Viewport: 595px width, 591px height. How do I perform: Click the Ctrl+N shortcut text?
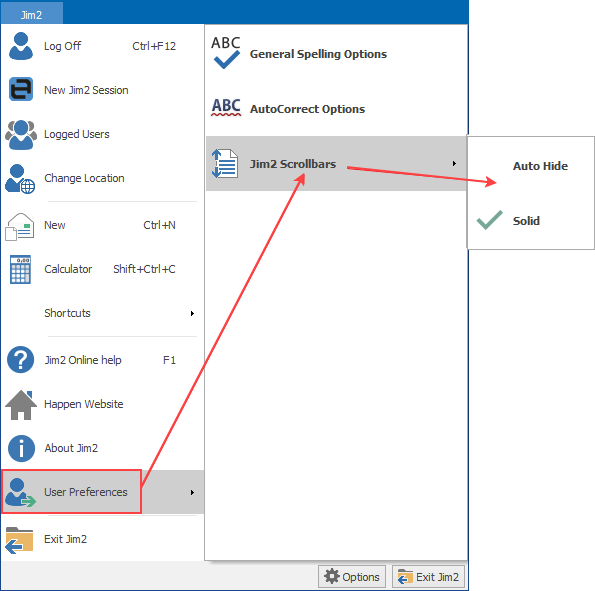pyautogui.click(x=159, y=225)
